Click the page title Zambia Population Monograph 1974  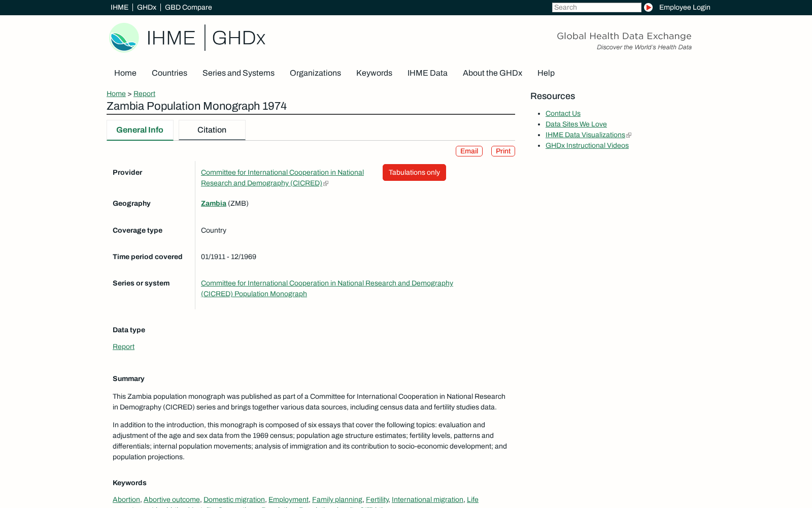pos(196,106)
